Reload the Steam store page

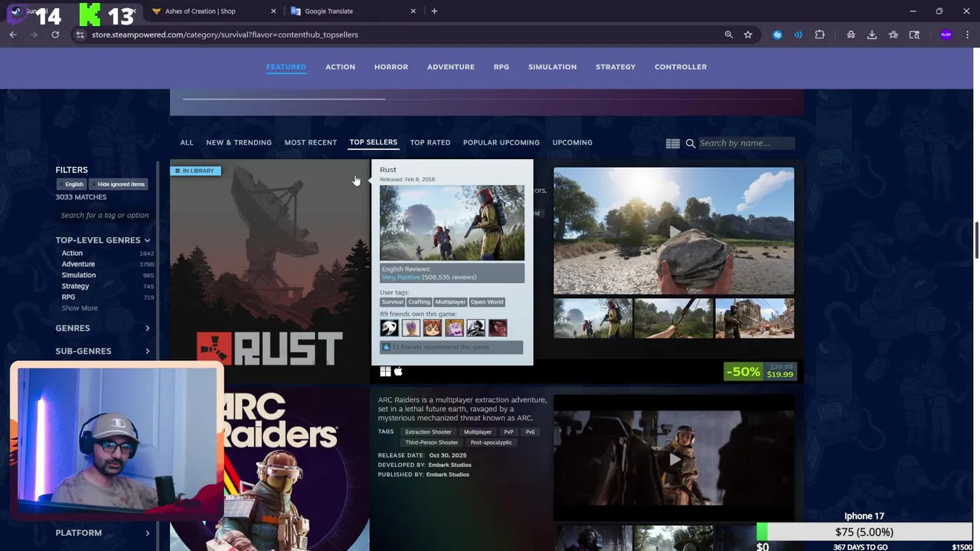[x=55, y=34]
